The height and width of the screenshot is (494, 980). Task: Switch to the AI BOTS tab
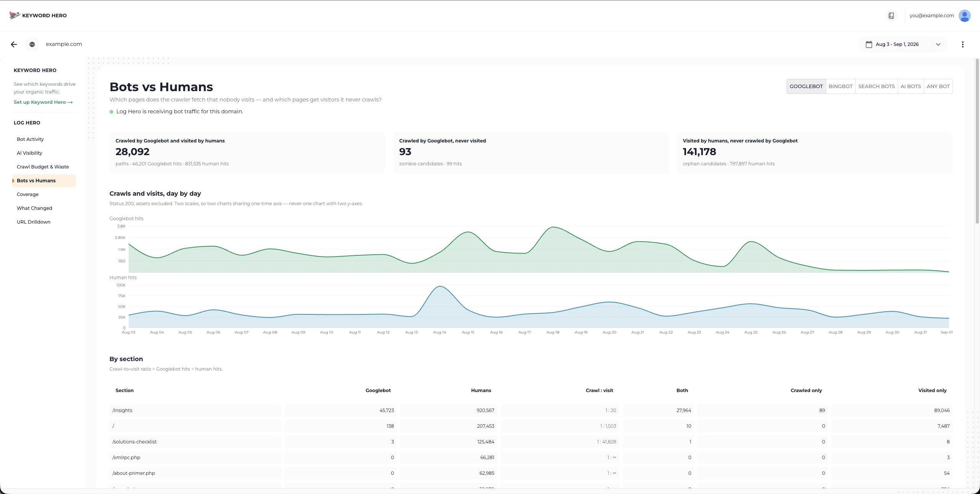[910, 86]
